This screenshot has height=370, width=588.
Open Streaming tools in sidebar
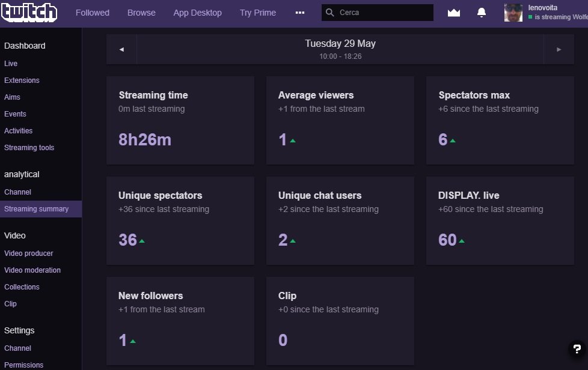tap(29, 148)
